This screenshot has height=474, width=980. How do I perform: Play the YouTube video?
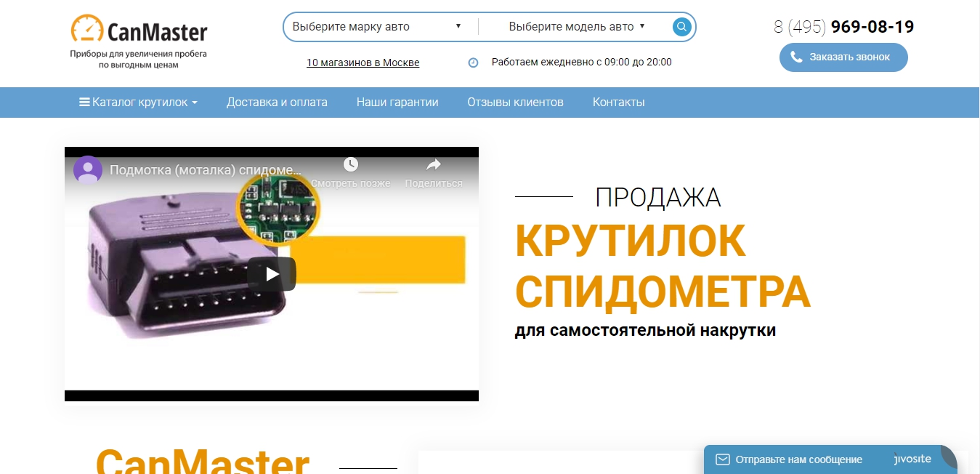(x=272, y=274)
